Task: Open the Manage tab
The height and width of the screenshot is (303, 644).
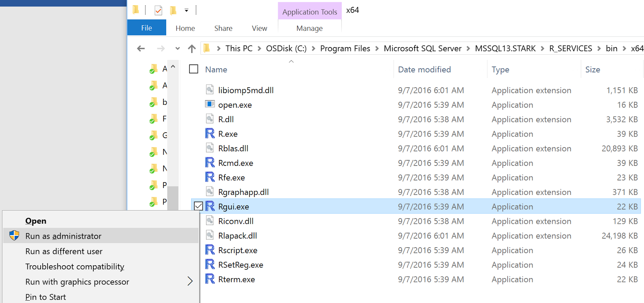Action: tap(310, 28)
